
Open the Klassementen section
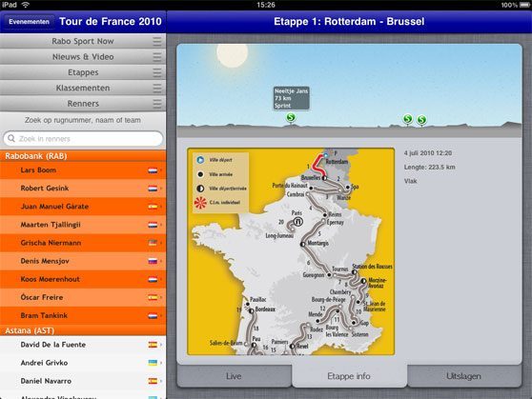(83, 88)
